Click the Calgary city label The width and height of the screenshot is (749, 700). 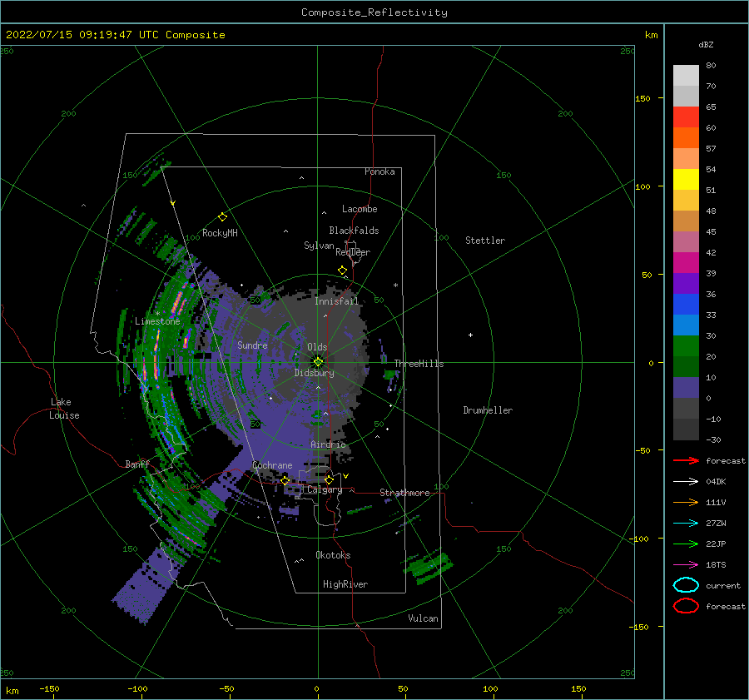coord(325,489)
